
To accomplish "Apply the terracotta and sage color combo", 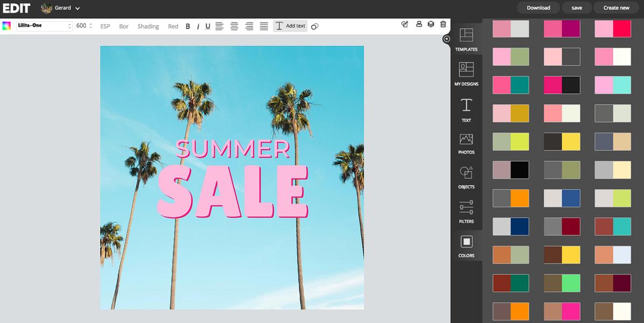I will tap(511, 255).
